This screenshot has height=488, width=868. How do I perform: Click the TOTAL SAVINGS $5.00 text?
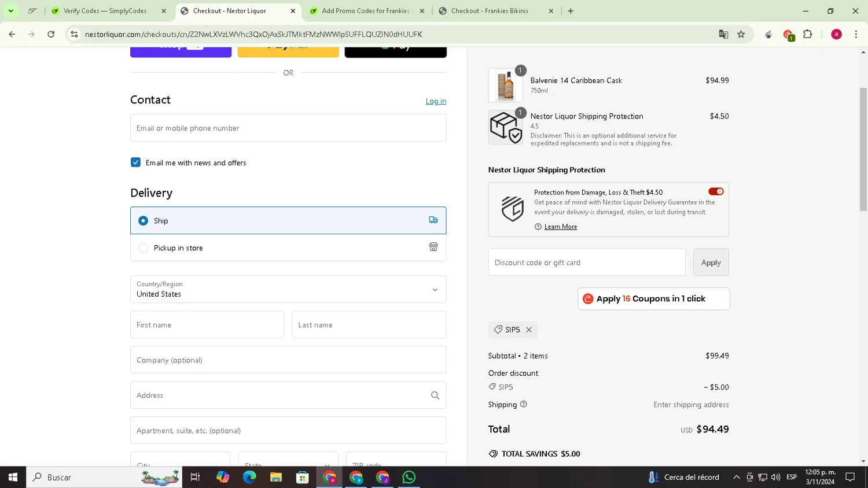pyautogui.click(x=540, y=454)
